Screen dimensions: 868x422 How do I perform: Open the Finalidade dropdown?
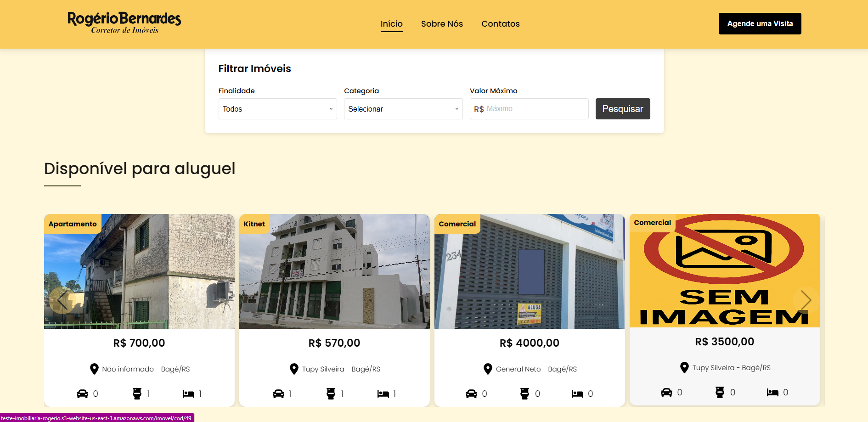pos(277,109)
